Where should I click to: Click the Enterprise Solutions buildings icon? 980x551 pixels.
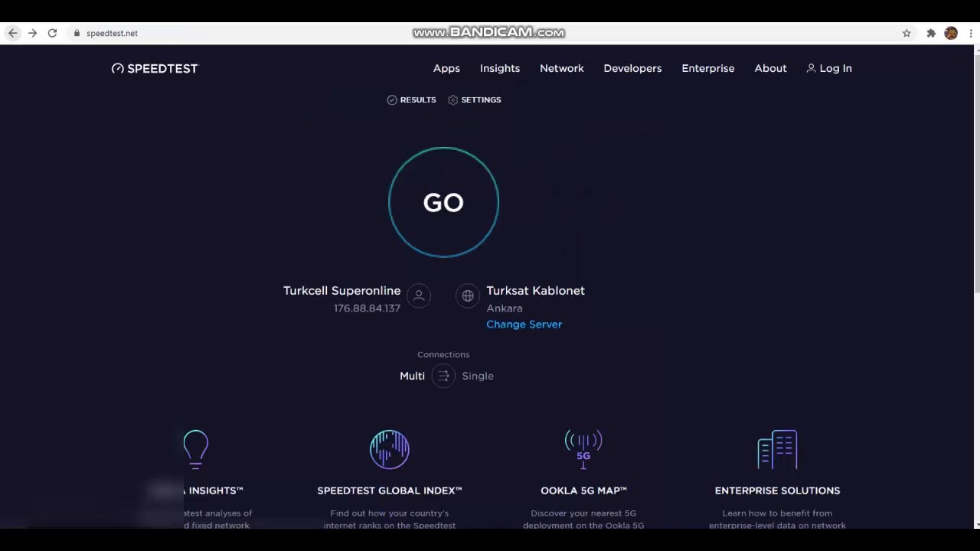[x=777, y=449]
